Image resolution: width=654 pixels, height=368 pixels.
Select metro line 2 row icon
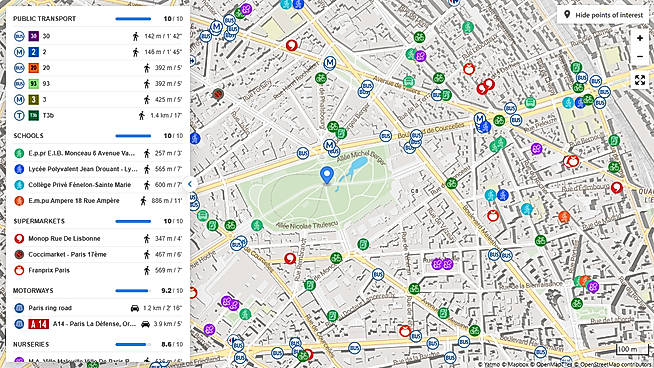coord(19,52)
